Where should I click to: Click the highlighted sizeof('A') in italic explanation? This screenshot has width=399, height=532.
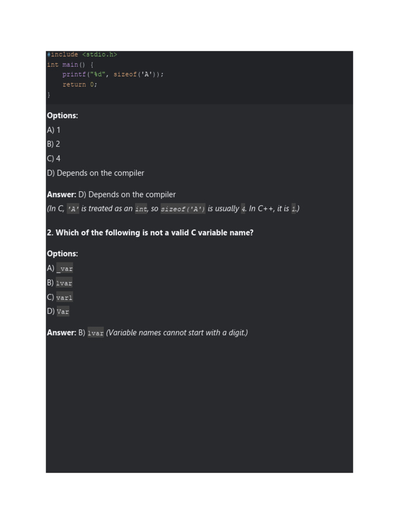183,209
